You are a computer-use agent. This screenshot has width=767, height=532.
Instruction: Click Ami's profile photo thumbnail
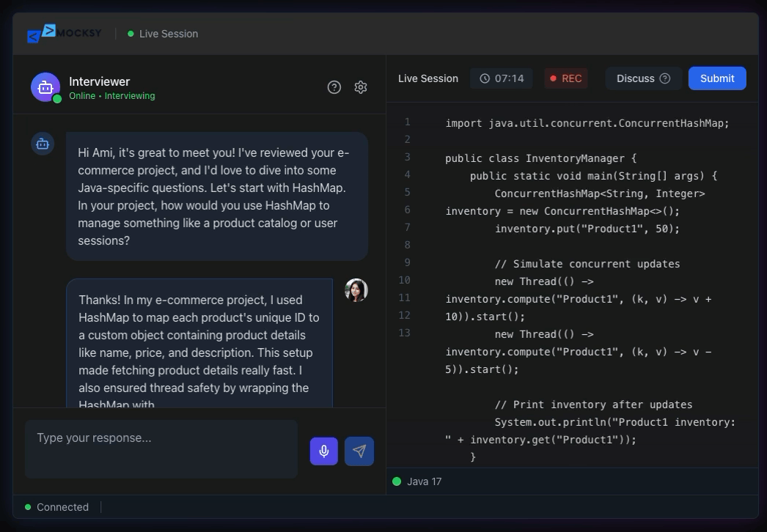tap(356, 290)
